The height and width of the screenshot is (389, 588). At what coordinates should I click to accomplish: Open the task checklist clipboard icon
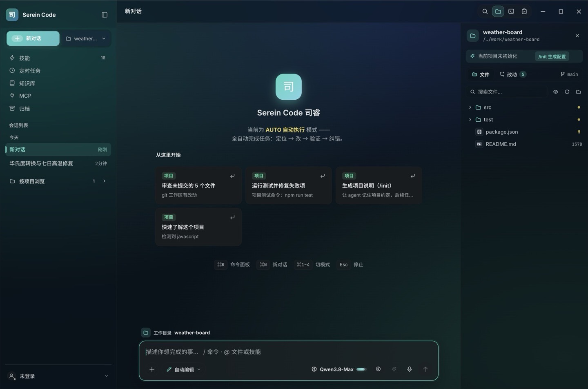[524, 11]
